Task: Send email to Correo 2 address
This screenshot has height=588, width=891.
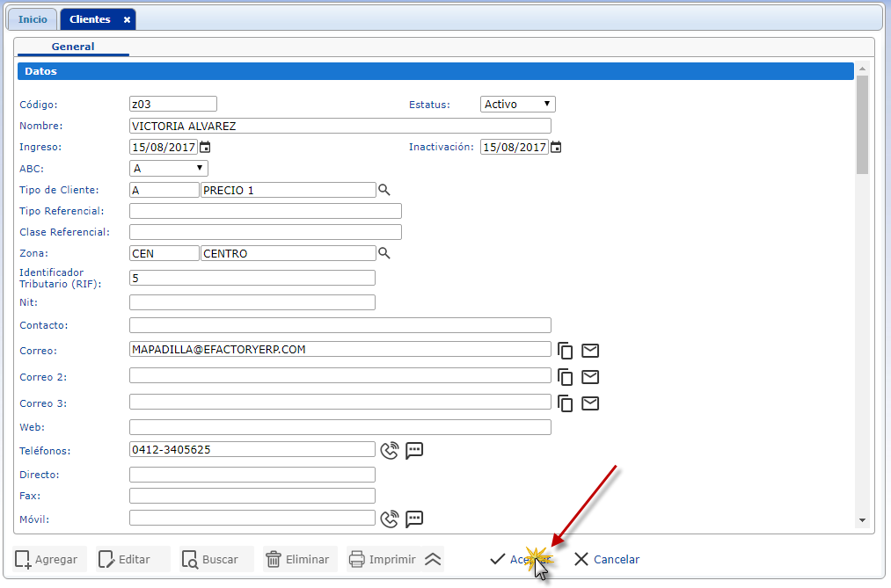Action: click(590, 377)
